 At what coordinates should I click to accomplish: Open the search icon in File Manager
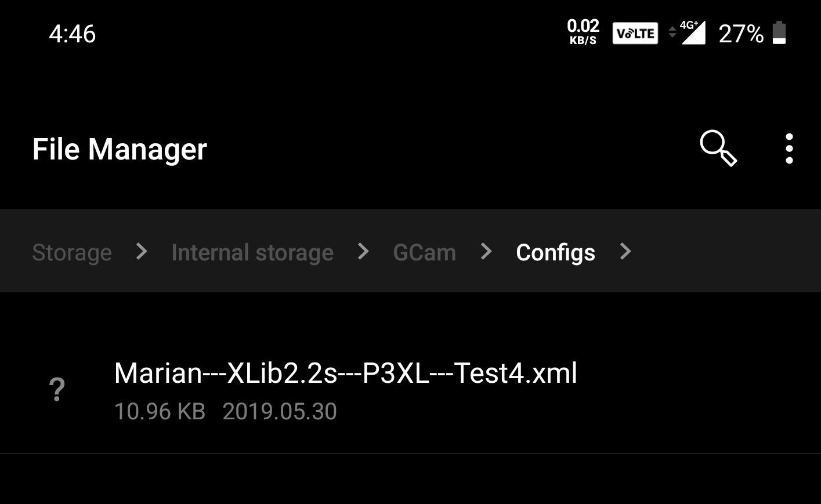pyautogui.click(x=717, y=148)
